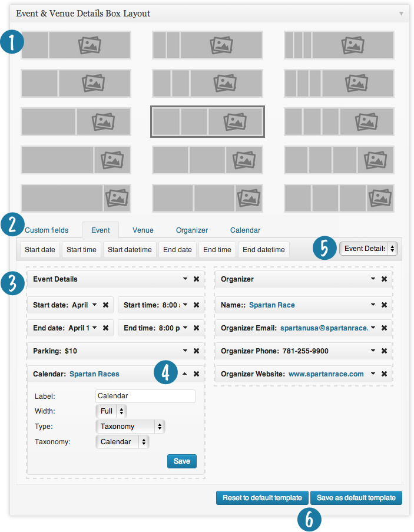Switch to the Venue tab
This screenshot has width=414, height=532.
[x=143, y=230]
